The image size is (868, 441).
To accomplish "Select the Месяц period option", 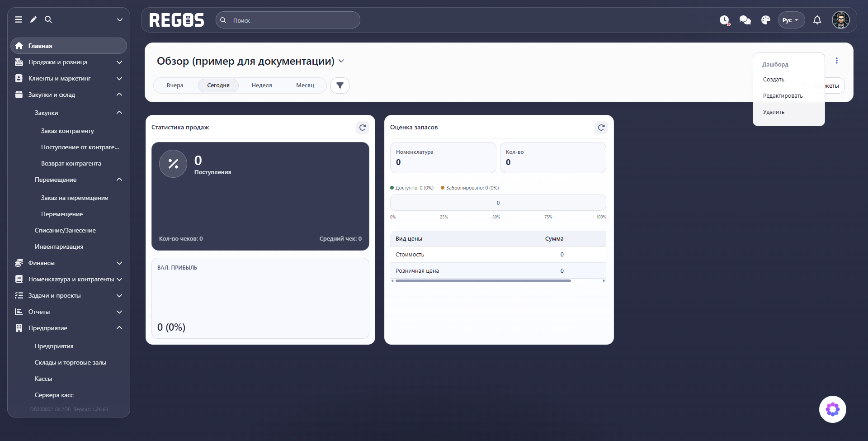I will coord(305,85).
